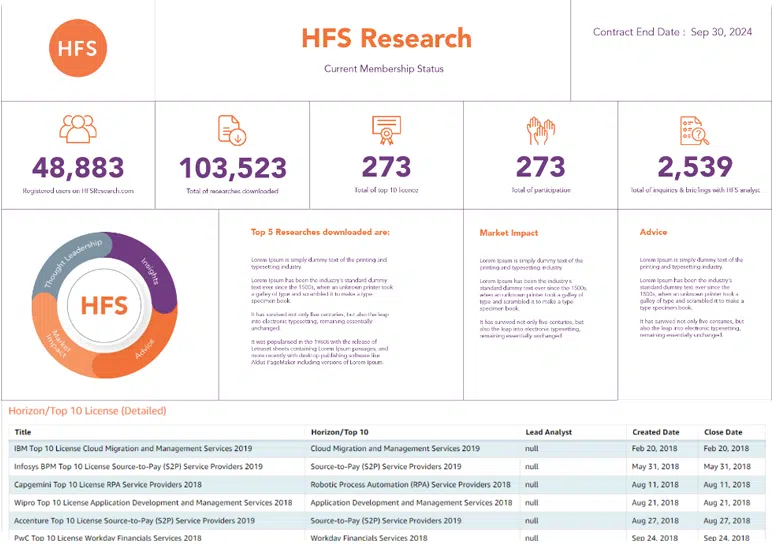Click the Advice panel heading
The height and width of the screenshot is (545, 774).
point(653,232)
